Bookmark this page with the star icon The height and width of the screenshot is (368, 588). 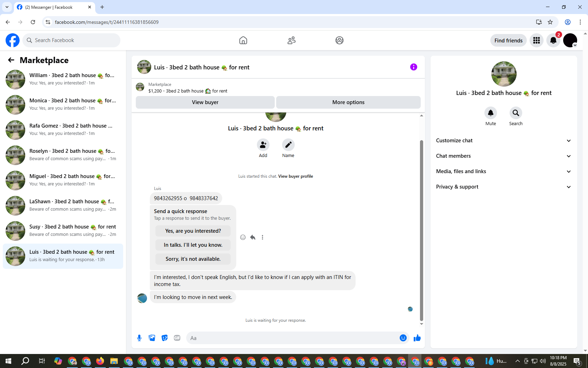tap(550, 22)
